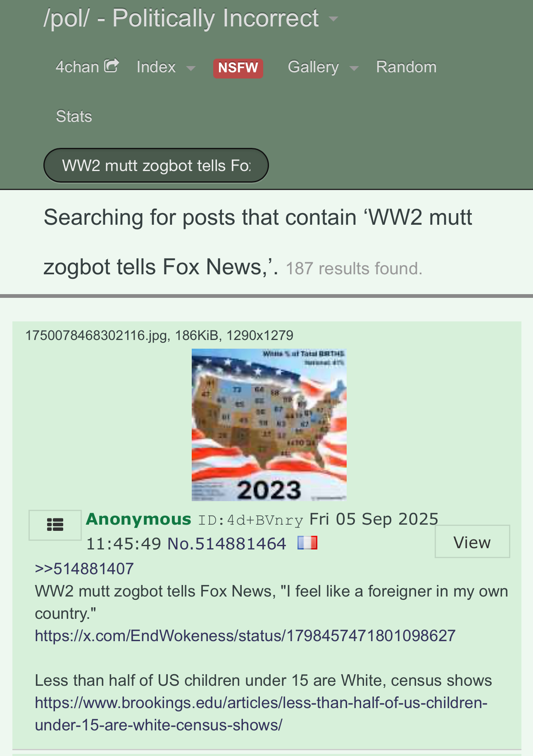Open the 4chan external link icon
Screen dimensions: 533x756
tap(112, 66)
